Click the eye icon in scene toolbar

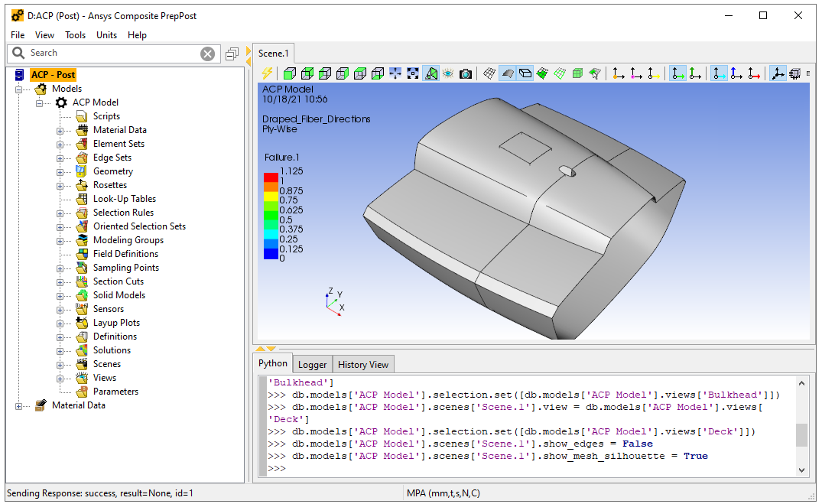(448, 73)
